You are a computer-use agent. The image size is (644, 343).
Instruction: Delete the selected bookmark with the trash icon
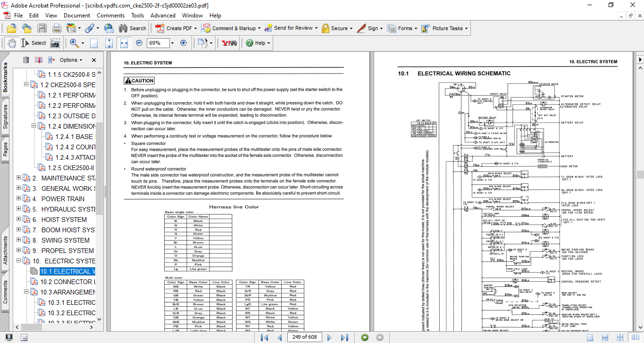(x=26, y=60)
